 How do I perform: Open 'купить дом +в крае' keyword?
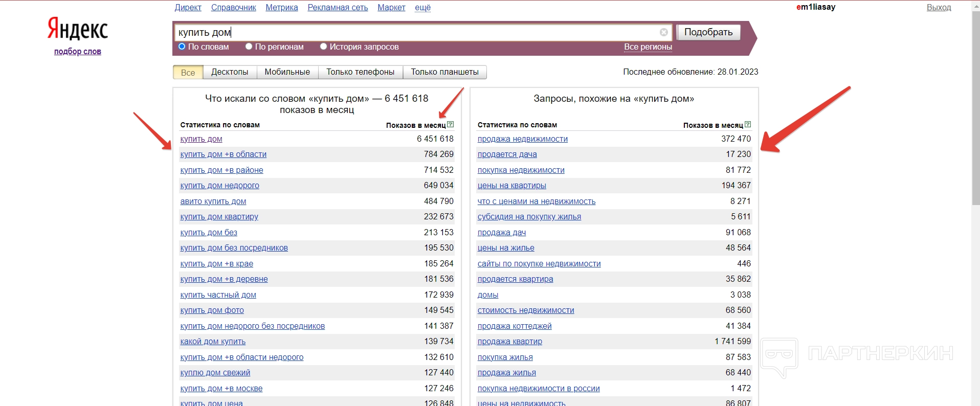coord(216,264)
